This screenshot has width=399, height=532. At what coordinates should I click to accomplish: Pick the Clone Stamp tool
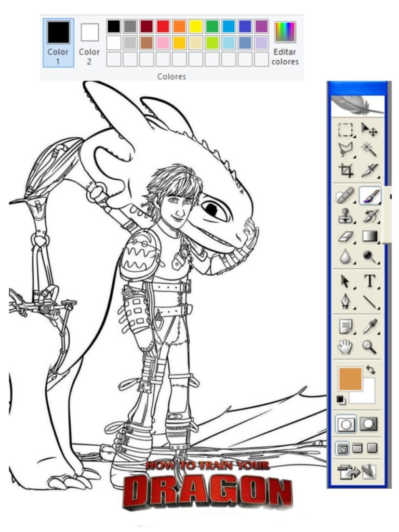pos(345,216)
